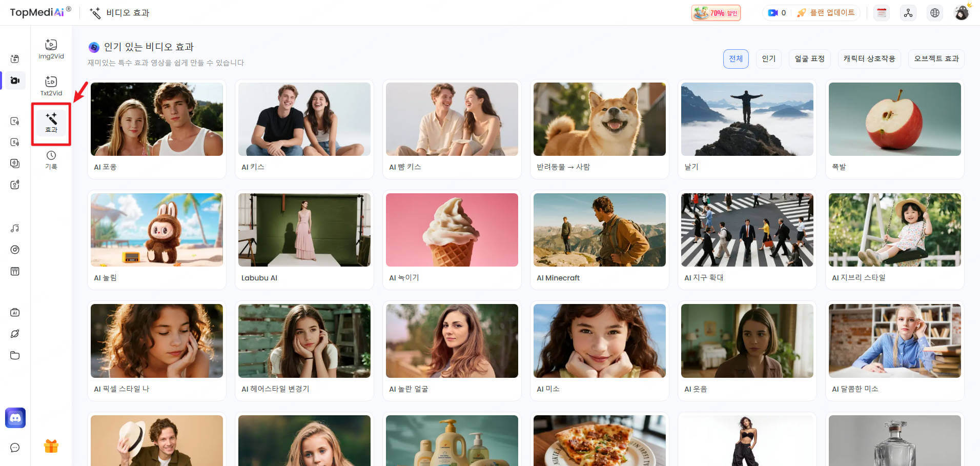980x466 pixels.
Task: Select the 인기 filter tab
Action: pyautogui.click(x=768, y=58)
